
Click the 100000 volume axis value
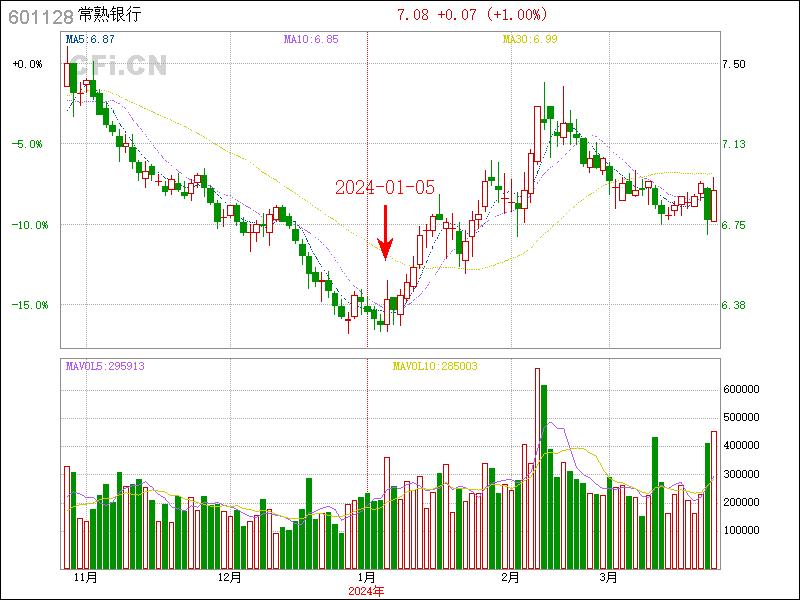coord(741,531)
